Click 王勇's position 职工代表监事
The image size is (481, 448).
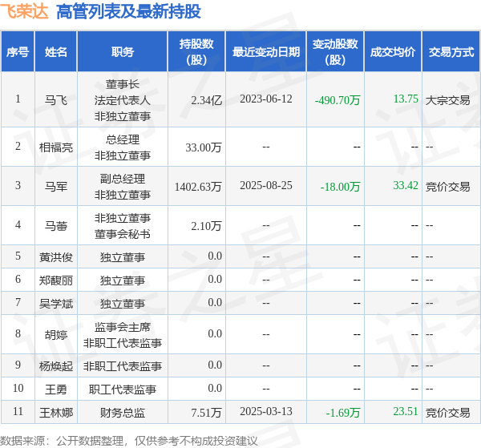tap(123, 389)
